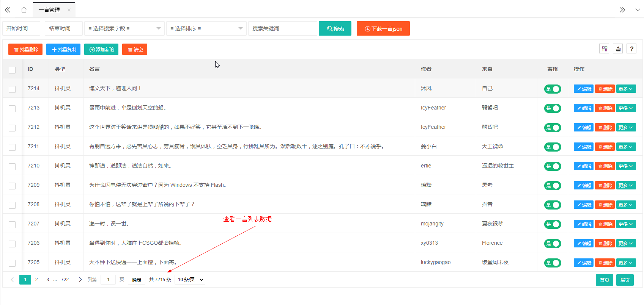Click the 搜索 button

click(x=335, y=28)
